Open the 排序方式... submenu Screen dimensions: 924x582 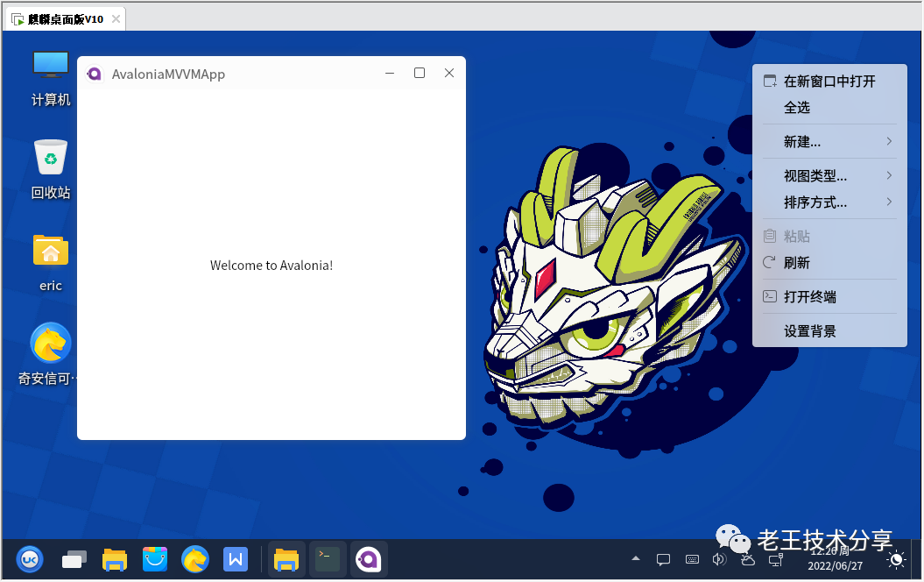pos(829,202)
